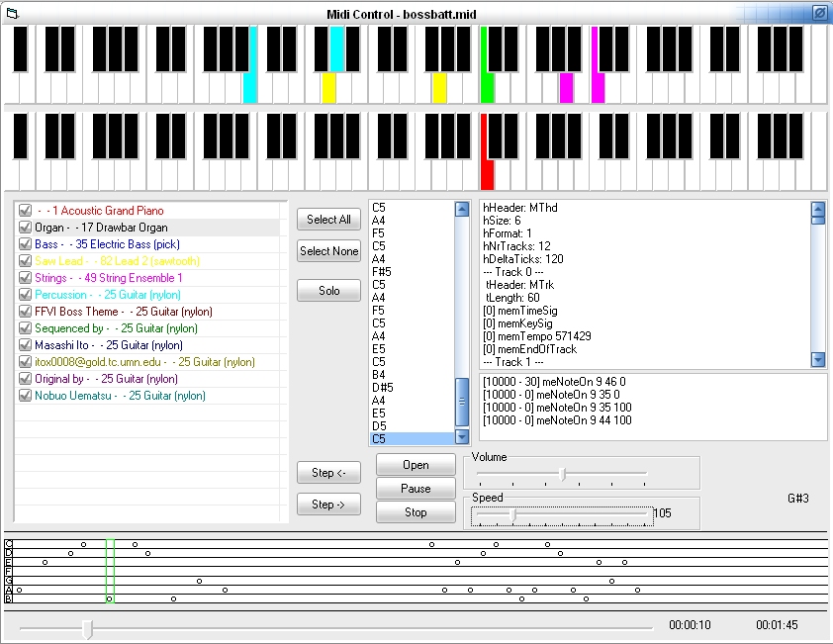The height and width of the screenshot is (644, 833).
Task: Click the circle-slash icon in the title bar
Action: (819, 12)
